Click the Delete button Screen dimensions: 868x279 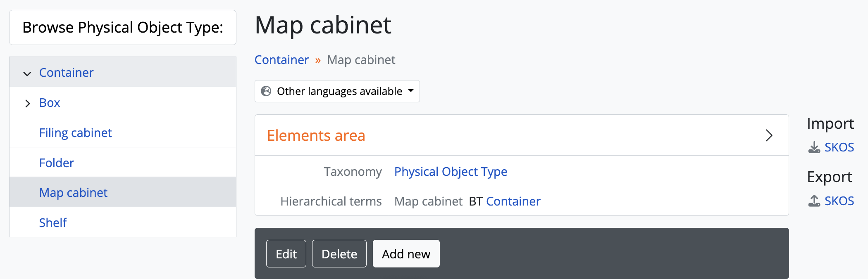[x=339, y=254]
